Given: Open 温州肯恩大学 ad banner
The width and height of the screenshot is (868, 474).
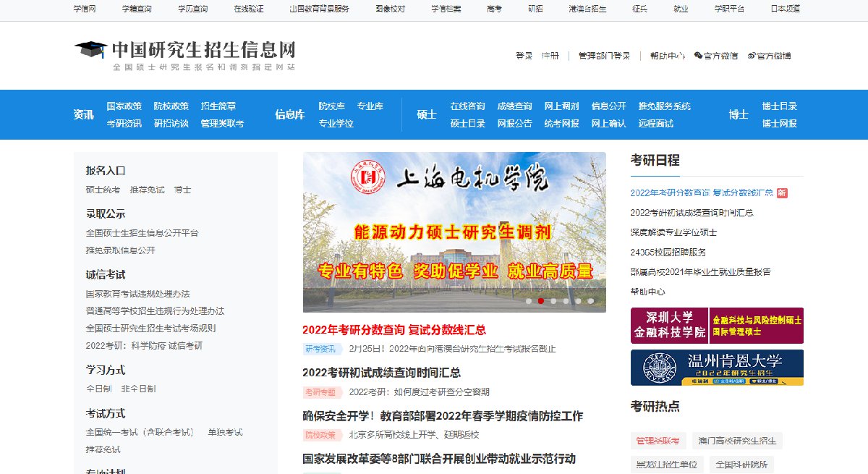Looking at the screenshot, I should pos(717,368).
